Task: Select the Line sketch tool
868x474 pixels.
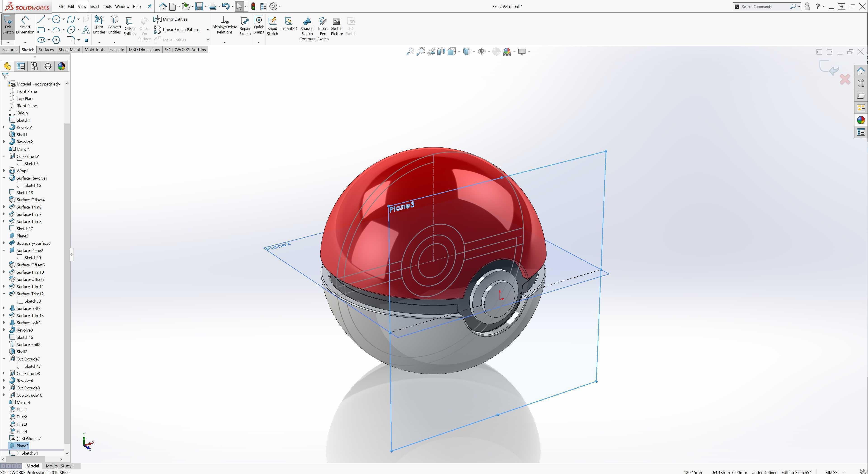Action: pyautogui.click(x=41, y=19)
